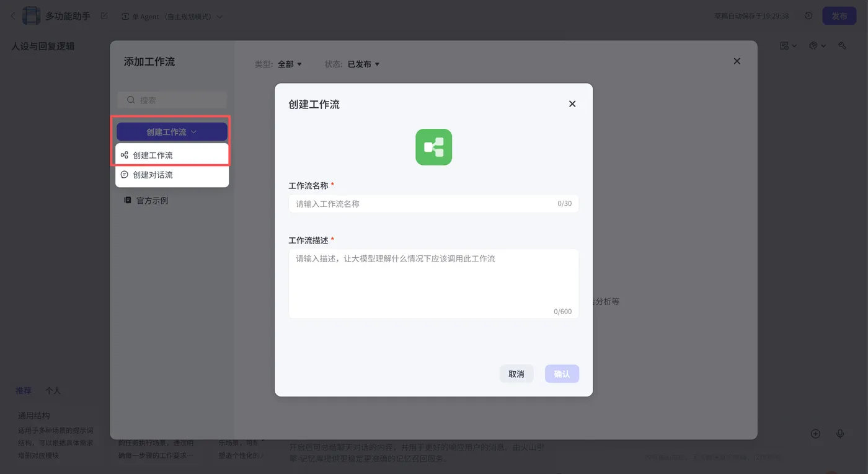Click the document log icon in the top toolbar
The width and height of the screenshot is (868, 474).
(x=785, y=46)
